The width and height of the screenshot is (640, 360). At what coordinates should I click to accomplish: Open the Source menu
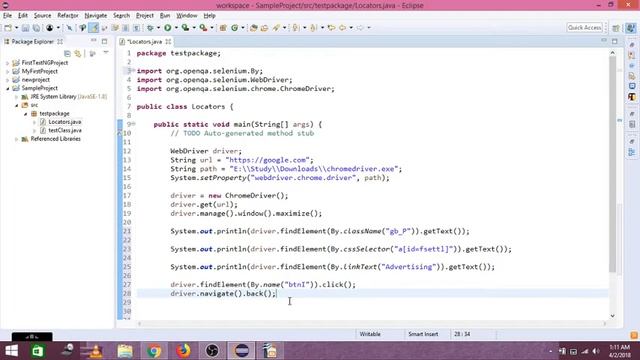pos(42,16)
